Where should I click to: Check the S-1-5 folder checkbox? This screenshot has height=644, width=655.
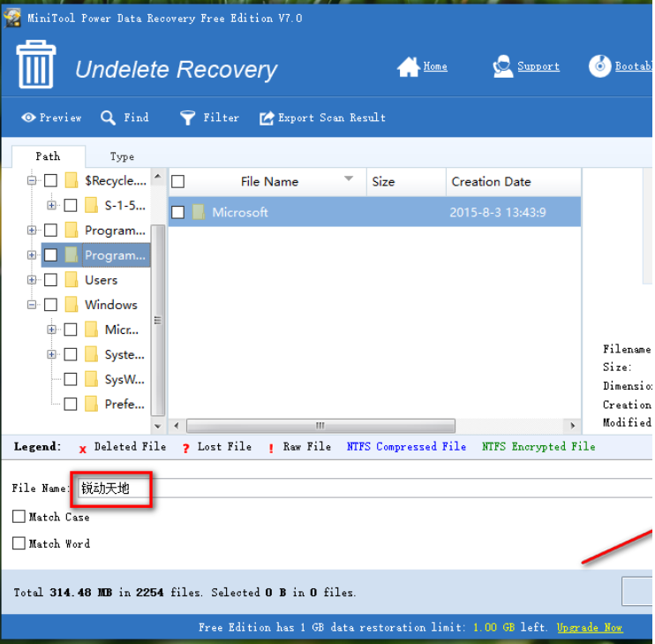pos(71,205)
